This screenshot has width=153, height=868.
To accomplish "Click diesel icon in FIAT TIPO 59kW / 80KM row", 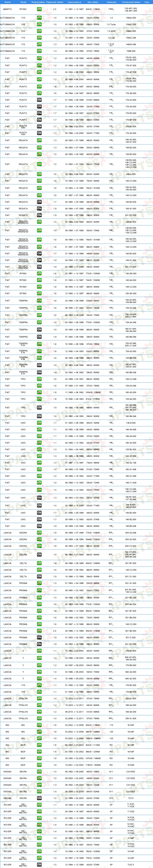I will pyautogui.click(x=40, y=416).
